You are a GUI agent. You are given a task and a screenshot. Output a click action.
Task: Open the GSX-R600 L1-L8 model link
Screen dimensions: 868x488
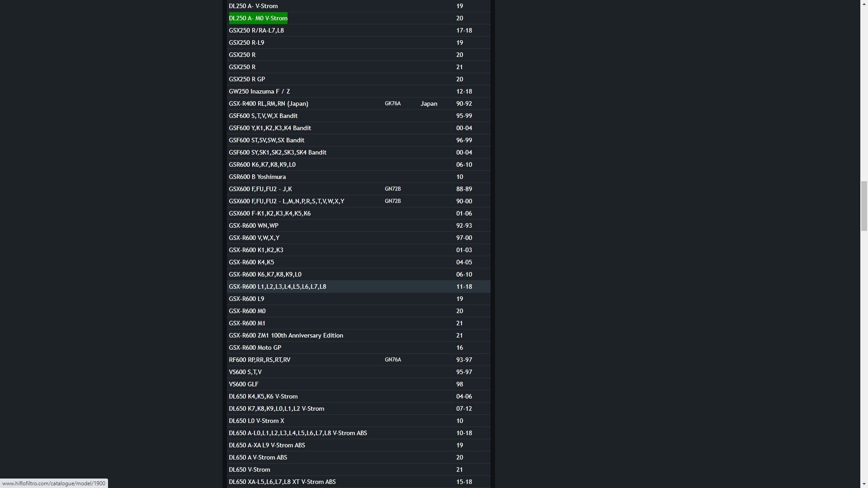pos(277,286)
